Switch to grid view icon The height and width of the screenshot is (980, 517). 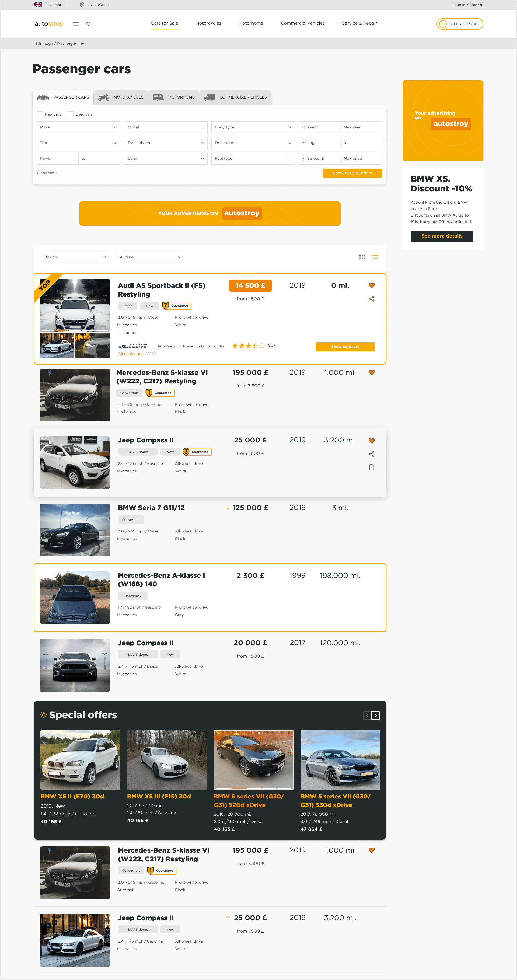tap(362, 257)
